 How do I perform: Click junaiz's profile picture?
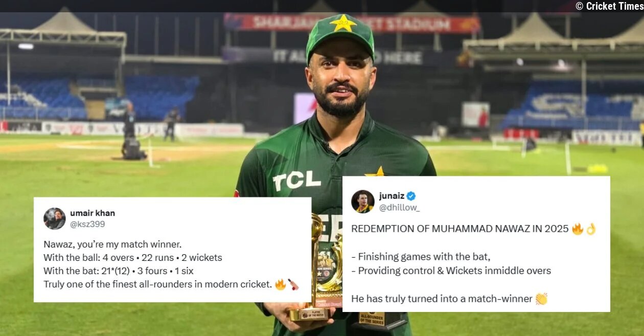coord(362,201)
